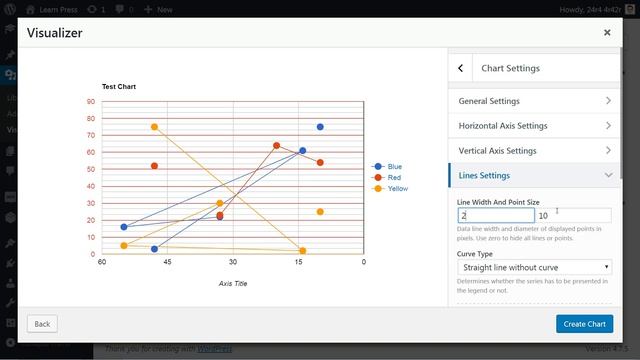This screenshot has width=640, height=360.
Task: Click the Test Chart title text
Action: pos(119,87)
